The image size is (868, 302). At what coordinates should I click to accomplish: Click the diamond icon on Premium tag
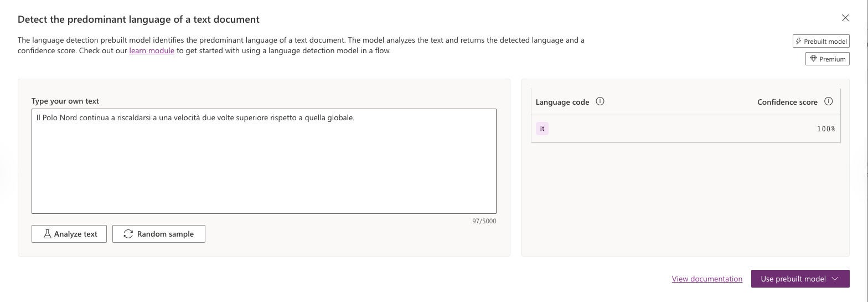click(x=813, y=59)
